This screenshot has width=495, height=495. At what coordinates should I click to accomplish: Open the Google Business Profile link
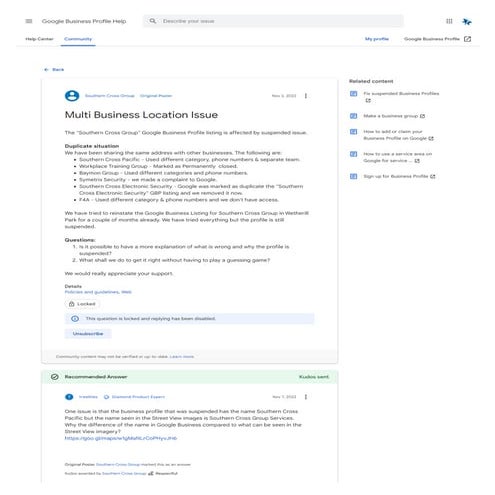tap(432, 39)
